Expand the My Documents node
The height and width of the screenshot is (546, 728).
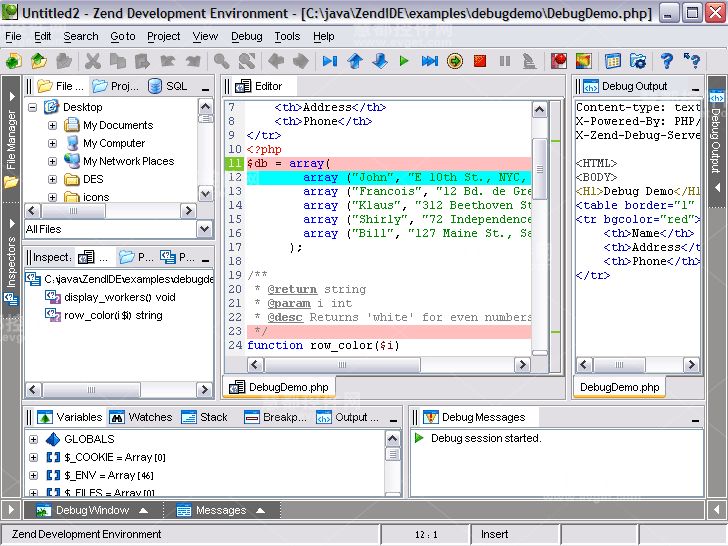pos(52,125)
